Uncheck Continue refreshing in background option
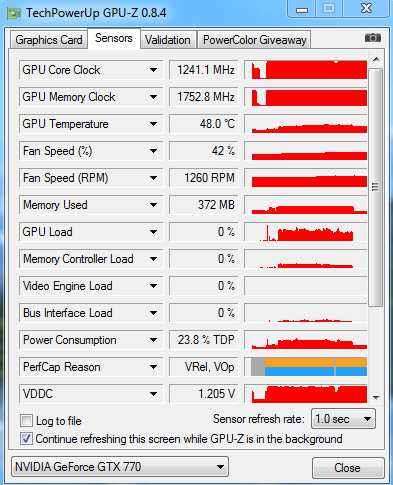 pyautogui.click(x=27, y=439)
